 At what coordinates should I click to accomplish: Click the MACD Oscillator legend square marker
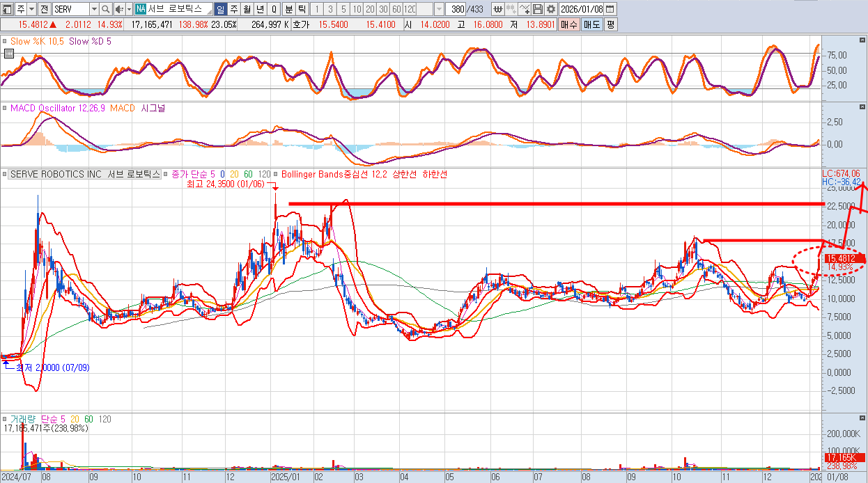(x=5, y=109)
